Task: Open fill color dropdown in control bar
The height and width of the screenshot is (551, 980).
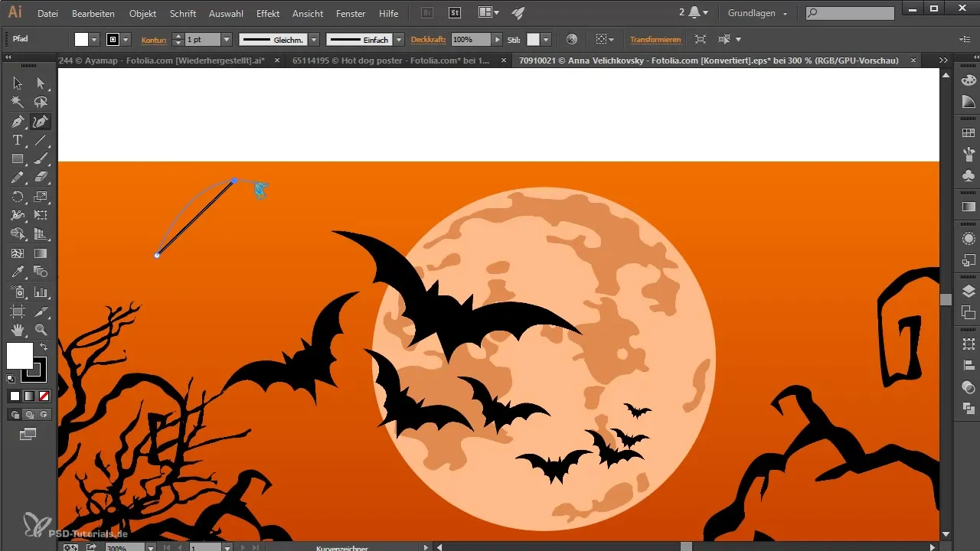Action: click(x=94, y=39)
